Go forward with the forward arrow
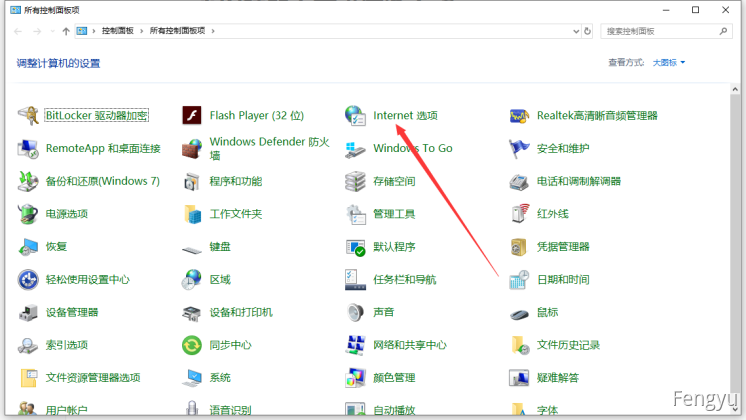This screenshot has height=420, width=746. tap(37, 31)
